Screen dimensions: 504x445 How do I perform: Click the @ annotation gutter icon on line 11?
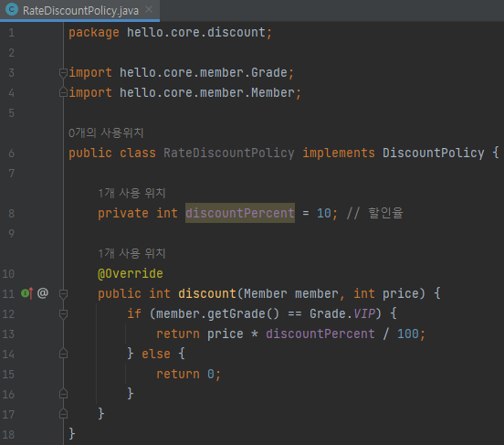43,293
